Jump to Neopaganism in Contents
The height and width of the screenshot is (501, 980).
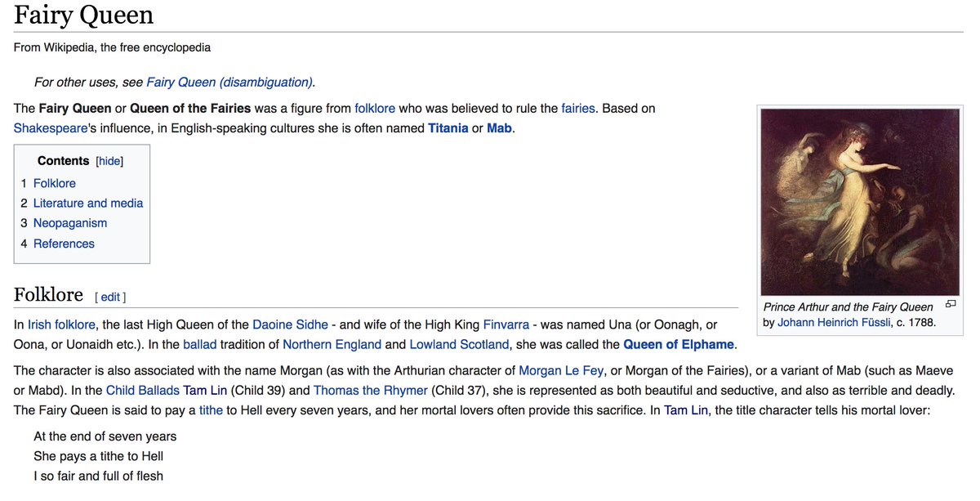pos(70,223)
